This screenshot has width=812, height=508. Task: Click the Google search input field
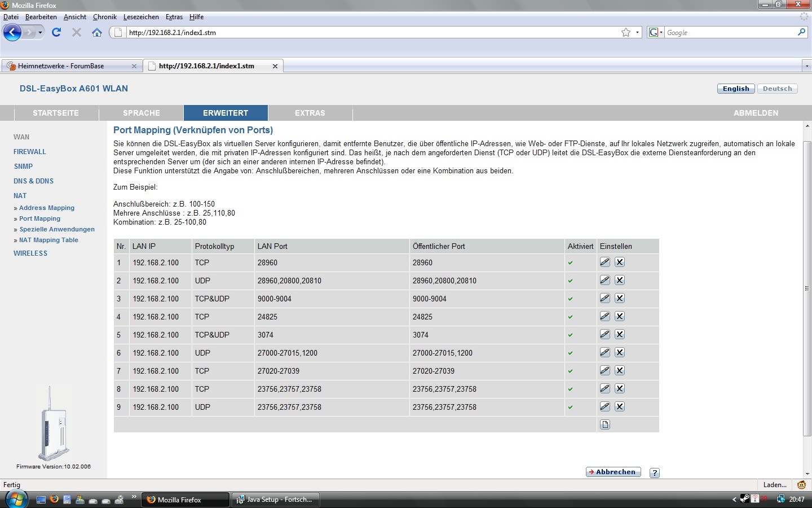[731, 33]
